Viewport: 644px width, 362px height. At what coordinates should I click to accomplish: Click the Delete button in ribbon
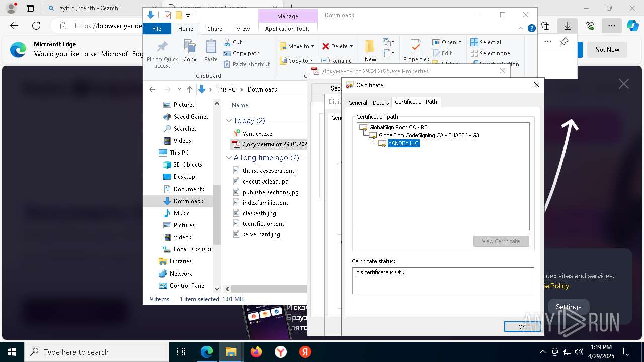click(335, 46)
